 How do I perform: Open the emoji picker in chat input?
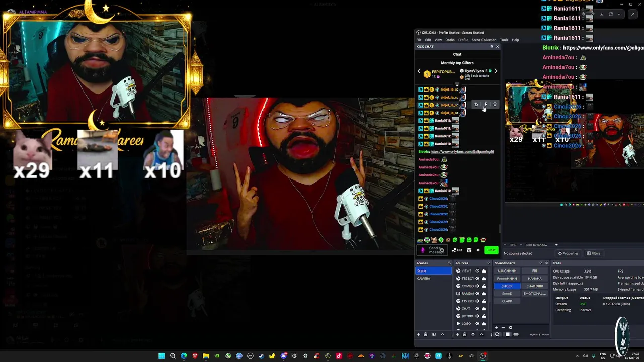pyautogui.click(x=442, y=250)
